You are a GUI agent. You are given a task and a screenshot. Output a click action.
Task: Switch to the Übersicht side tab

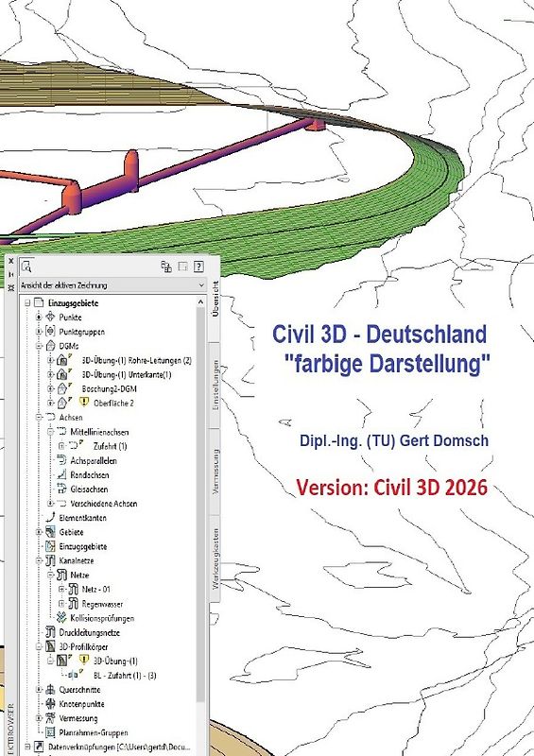215,299
